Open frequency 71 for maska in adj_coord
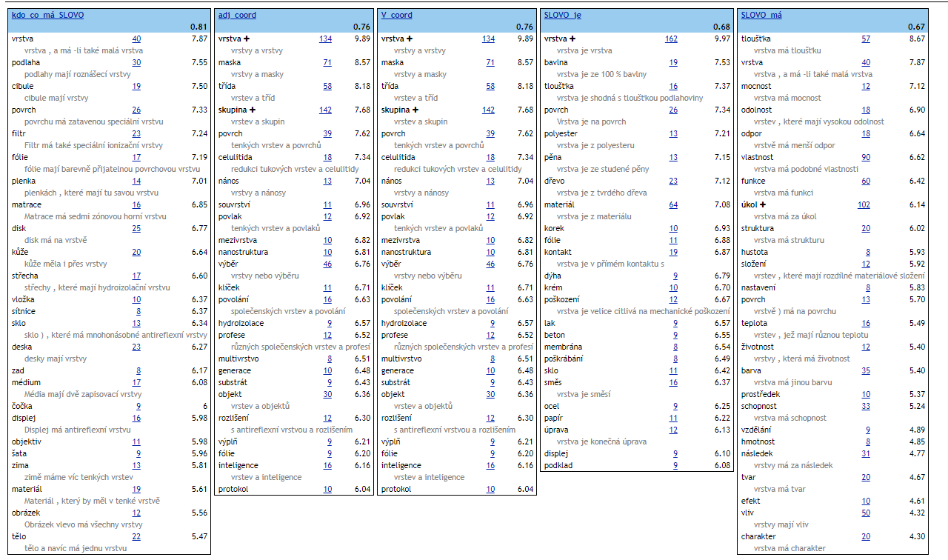The image size is (948, 560). tap(327, 62)
